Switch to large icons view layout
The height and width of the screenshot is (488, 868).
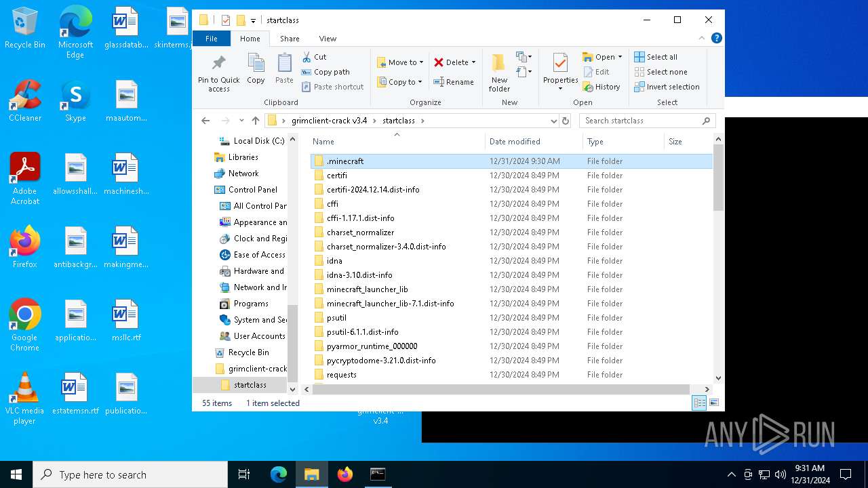pos(713,403)
